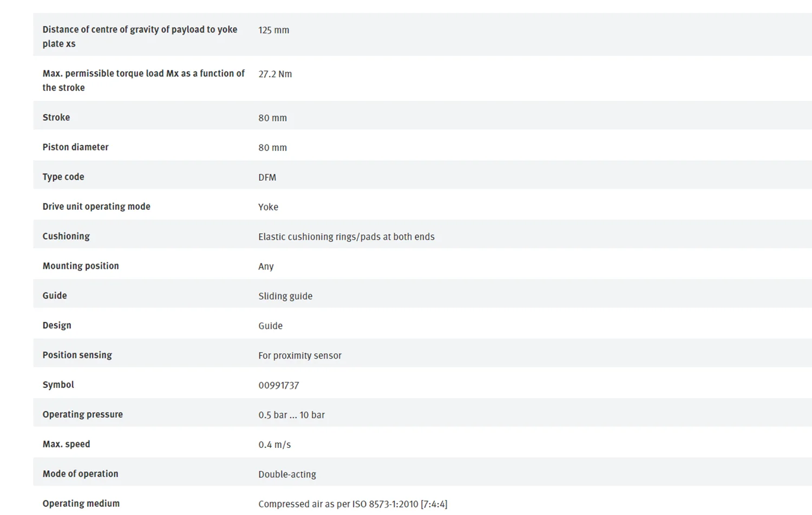Select the "Piston diameter" label
Viewport: 812px width, 515px height.
[75, 147]
